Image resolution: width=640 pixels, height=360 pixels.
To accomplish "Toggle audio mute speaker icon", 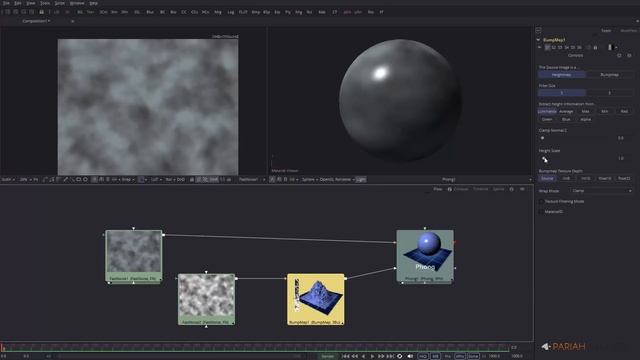I will [x=410, y=356].
